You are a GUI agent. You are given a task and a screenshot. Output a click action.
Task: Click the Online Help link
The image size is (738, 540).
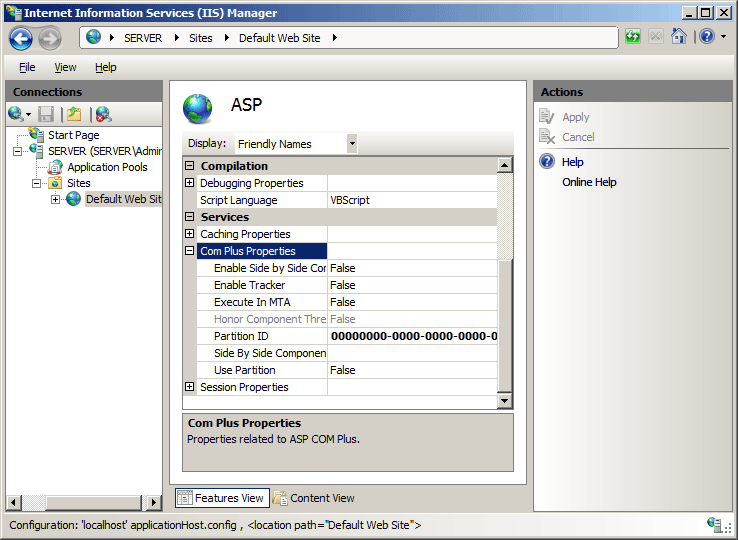point(589,182)
